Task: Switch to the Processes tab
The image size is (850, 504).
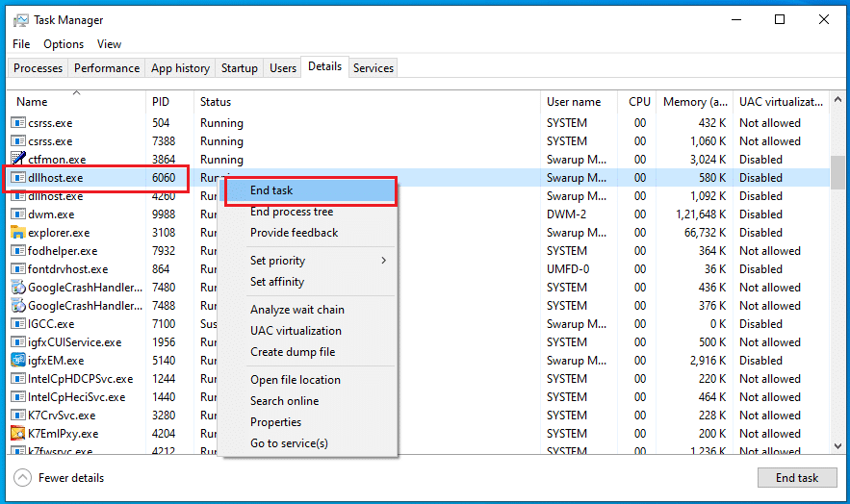Action: tap(38, 68)
